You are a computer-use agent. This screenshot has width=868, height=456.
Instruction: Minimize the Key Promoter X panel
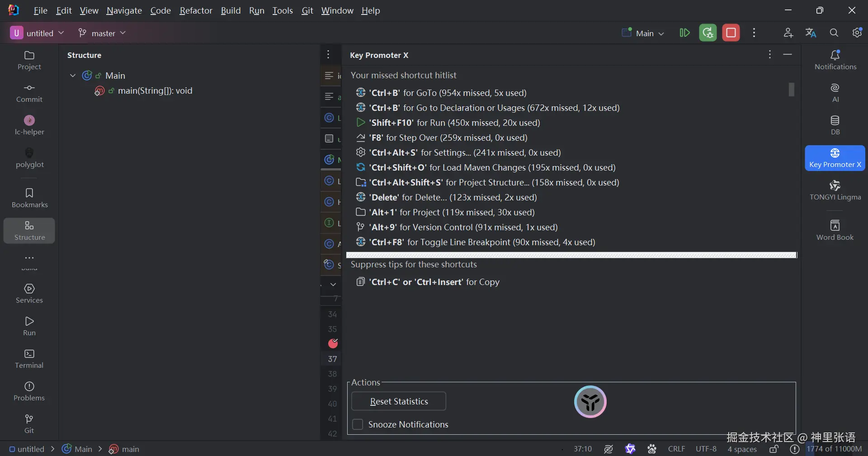tap(788, 55)
